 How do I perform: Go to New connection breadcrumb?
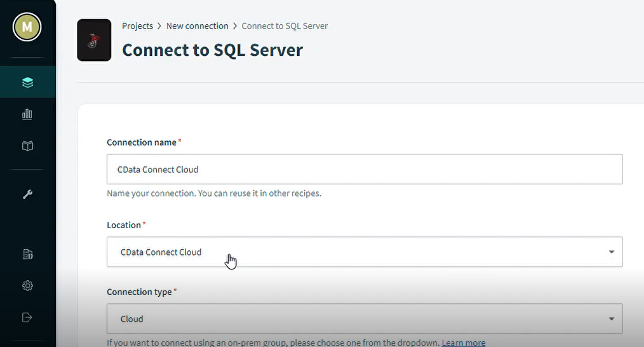[x=197, y=26]
